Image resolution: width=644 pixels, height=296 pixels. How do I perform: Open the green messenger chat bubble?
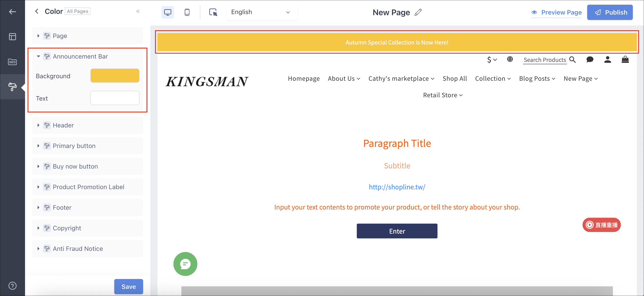pyautogui.click(x=185, y=264)
